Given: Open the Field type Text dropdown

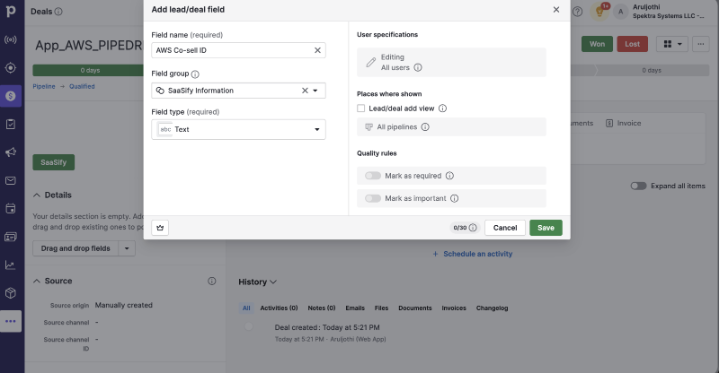Looking at the screenshot, I should point(238,130).
